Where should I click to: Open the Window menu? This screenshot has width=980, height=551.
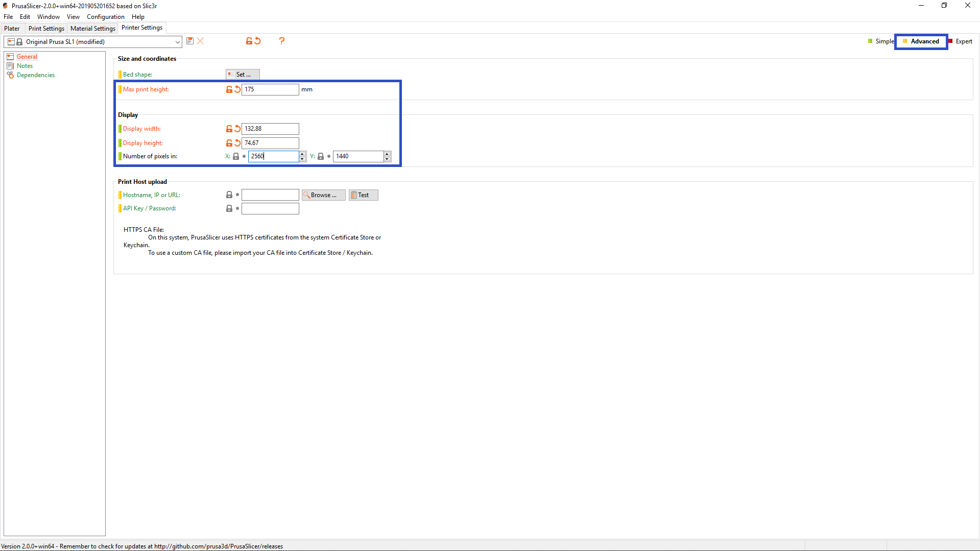pyautogui.click(x=49, y=17)
